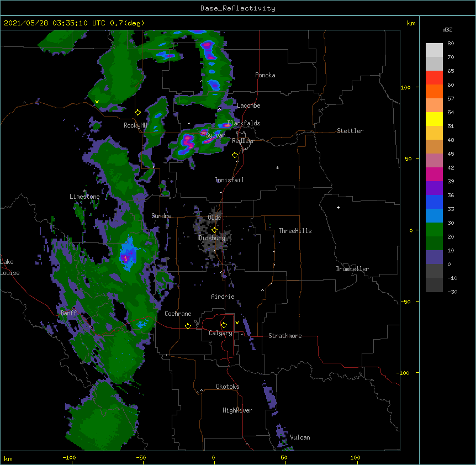Image resolution: width=476 pixels, height=465 pixels.
Task: Select the Lacombe label
Action: tap(248, 105)
